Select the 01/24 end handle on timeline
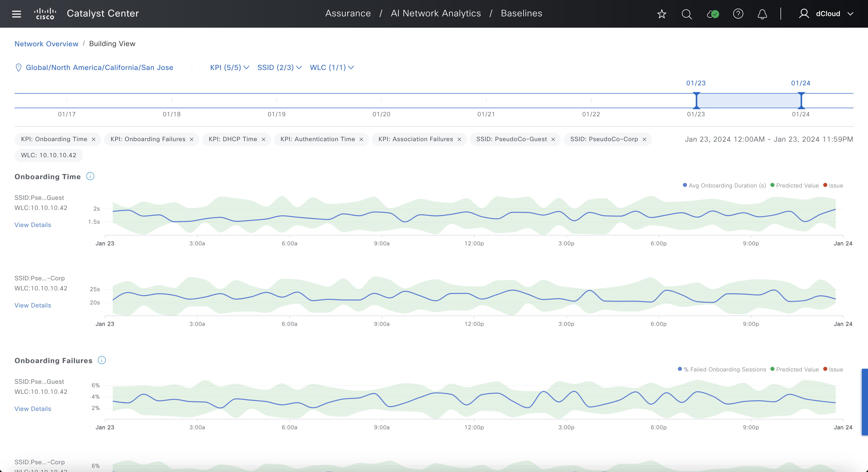Screen dimensions: 868x472 (801, 100)
